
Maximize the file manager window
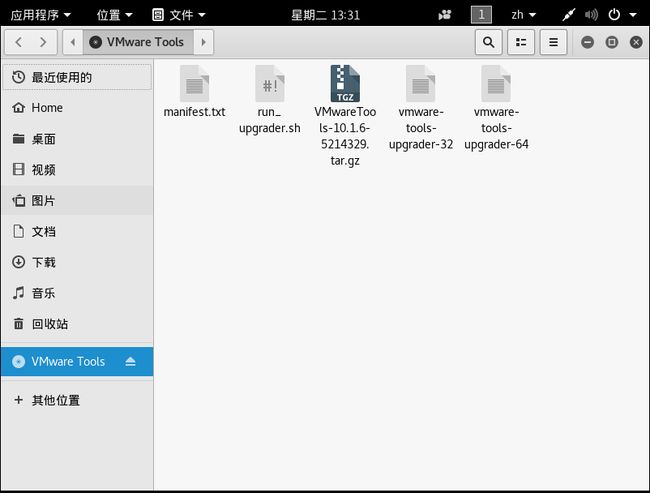(x=612, y=42)
